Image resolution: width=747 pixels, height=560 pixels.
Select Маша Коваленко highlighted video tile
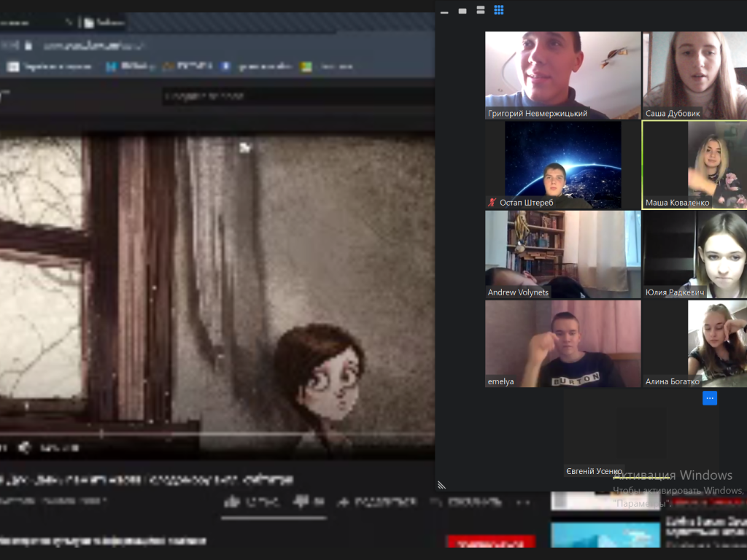694,165
